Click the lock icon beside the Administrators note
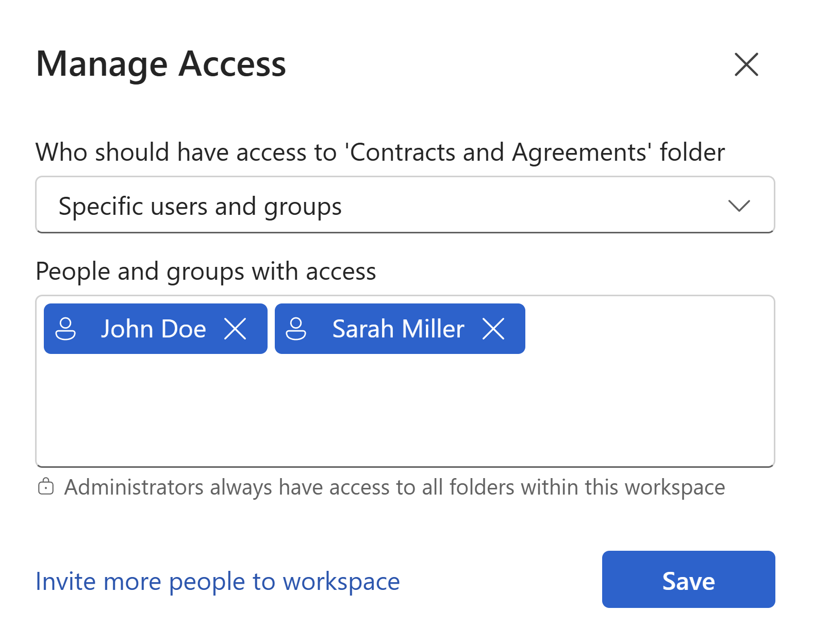This screenshot has width=813, height=644. [x=46, y=487]
